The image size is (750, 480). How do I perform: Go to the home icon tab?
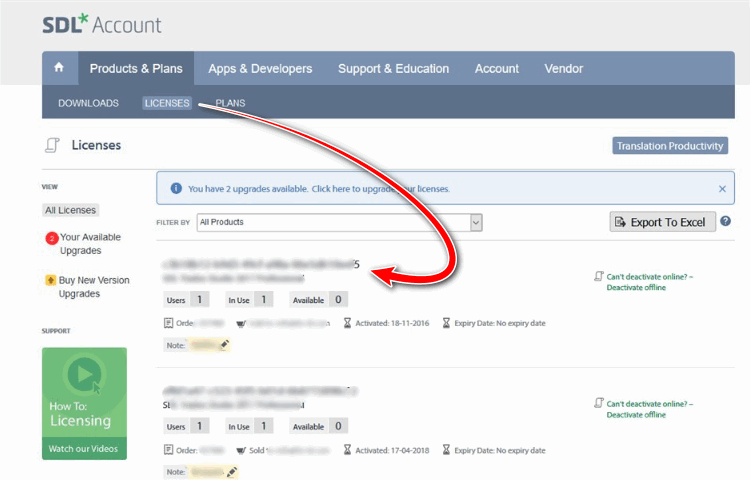59,67
